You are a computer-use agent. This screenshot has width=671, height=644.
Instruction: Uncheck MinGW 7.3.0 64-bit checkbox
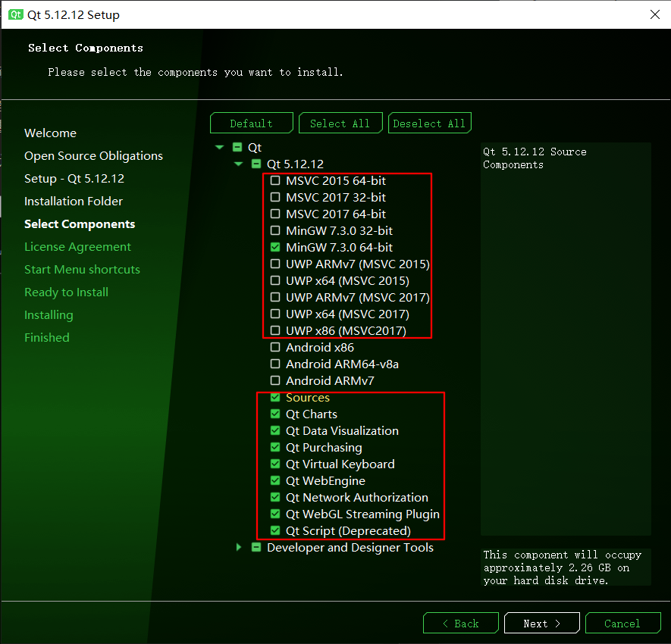275,247
